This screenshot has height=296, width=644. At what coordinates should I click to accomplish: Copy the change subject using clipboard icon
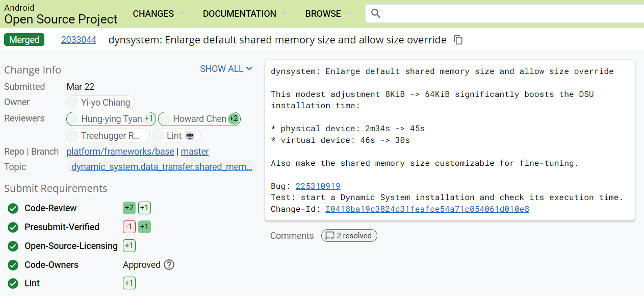458,40
